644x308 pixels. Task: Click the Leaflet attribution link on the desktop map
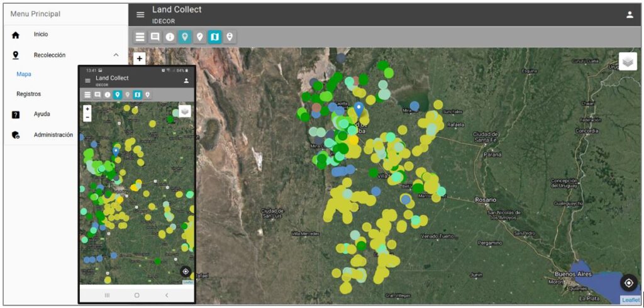click(x=630, y=300)
